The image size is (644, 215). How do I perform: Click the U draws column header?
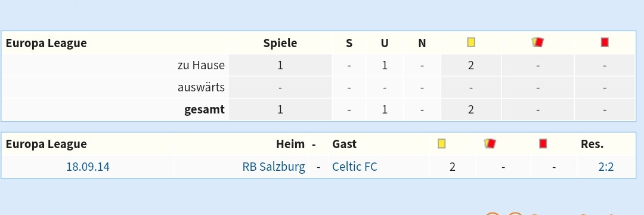pos(385,43)
